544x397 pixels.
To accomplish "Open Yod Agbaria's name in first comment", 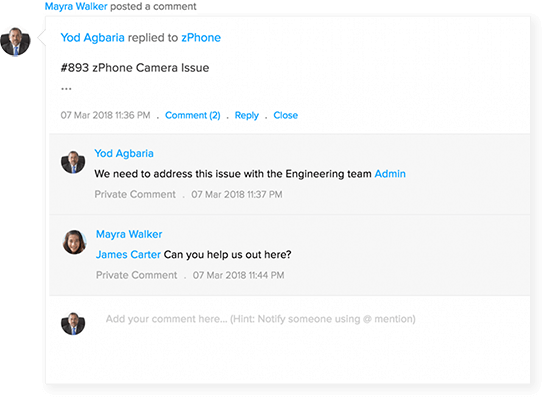I will [x=124, y=153].
